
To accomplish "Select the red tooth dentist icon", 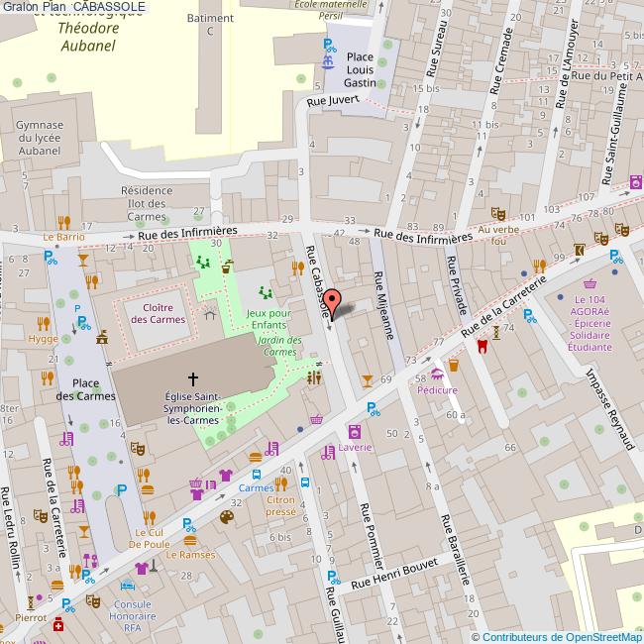I will (483, 346).
